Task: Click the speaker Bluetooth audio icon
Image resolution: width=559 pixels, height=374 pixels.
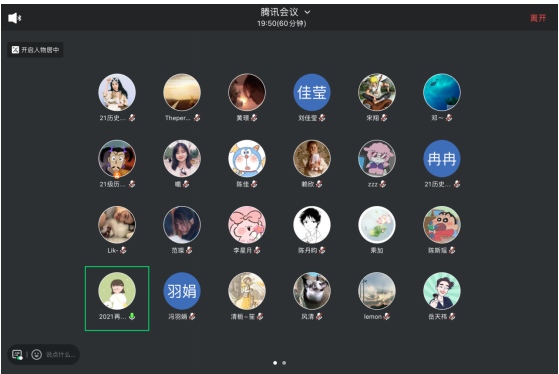Action: point(15,18)
